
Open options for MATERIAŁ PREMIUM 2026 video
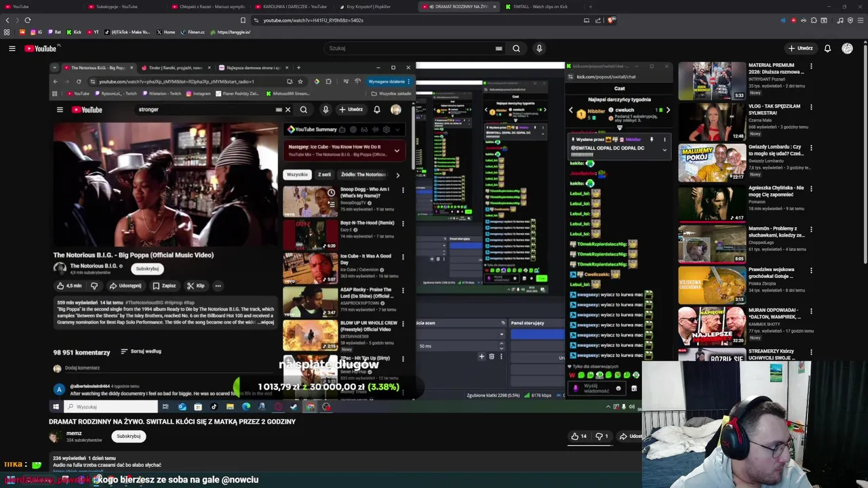coord(811,66)
